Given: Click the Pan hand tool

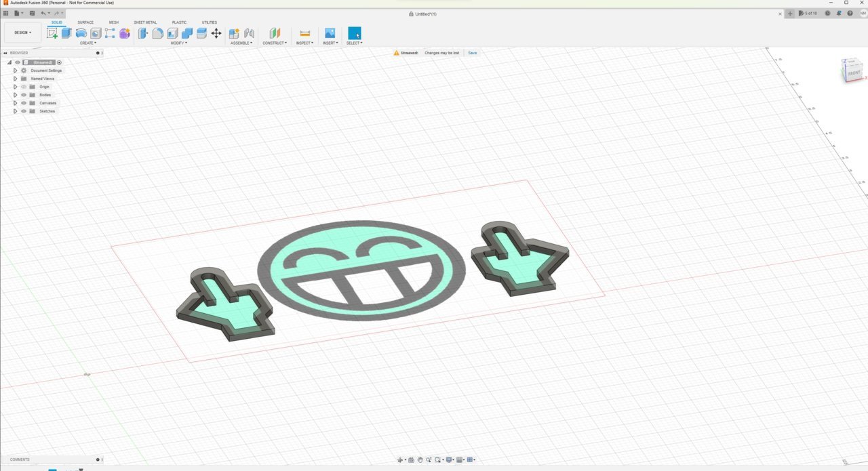Looking at the screenshot, I should click(420, 459).
